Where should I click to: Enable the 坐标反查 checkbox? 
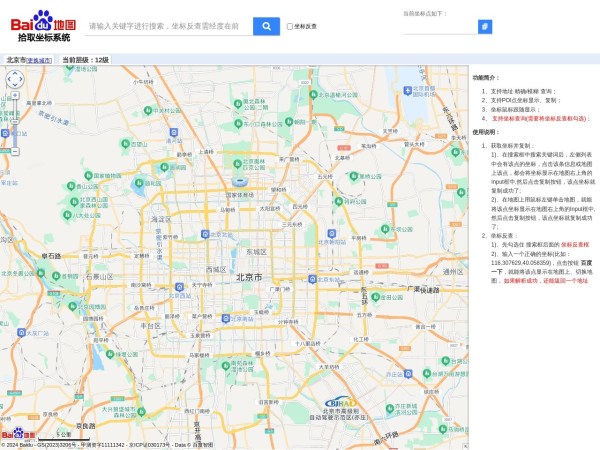(290, 27)
